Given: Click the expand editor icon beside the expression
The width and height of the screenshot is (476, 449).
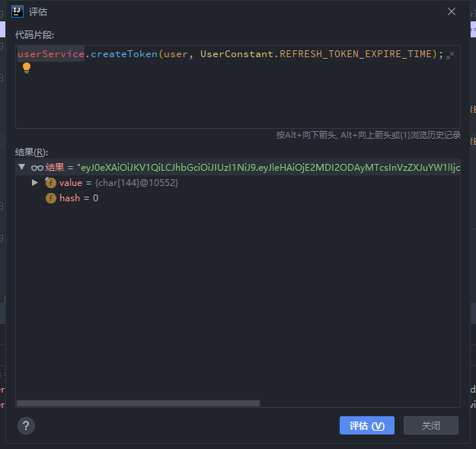Looking at the screenshot, I should [450, 55].
